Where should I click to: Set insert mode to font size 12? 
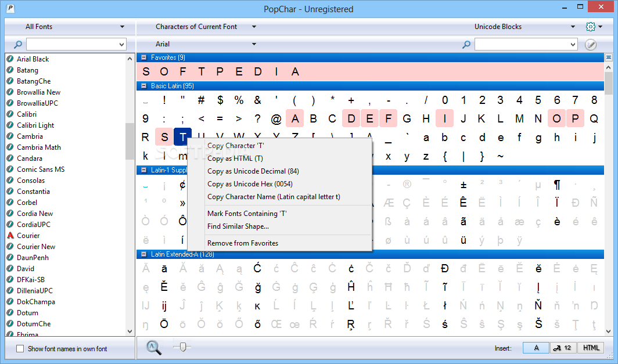[563, 348]
